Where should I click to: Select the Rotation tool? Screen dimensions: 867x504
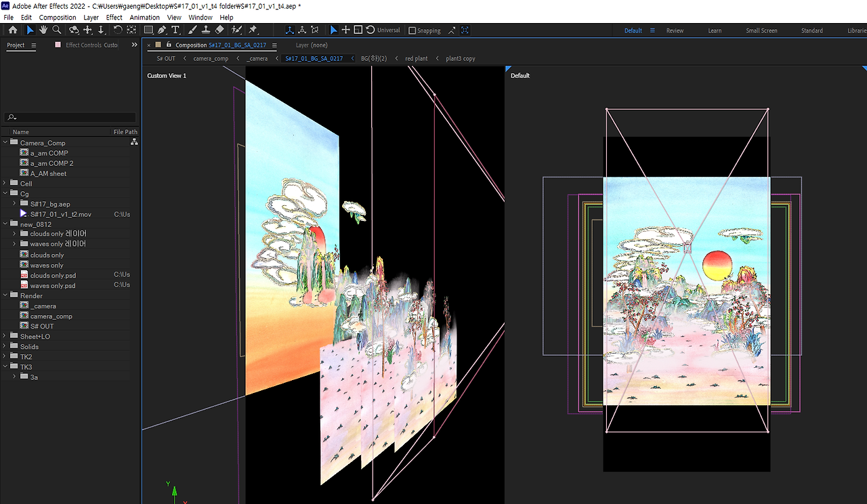(x=118, y=30)
